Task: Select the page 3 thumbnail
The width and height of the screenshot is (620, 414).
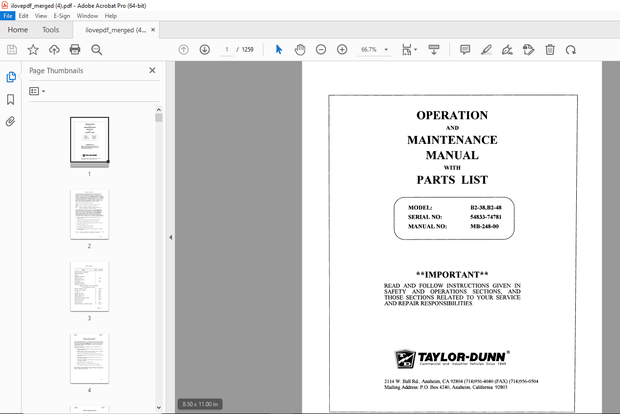Action: coord(89,286)
